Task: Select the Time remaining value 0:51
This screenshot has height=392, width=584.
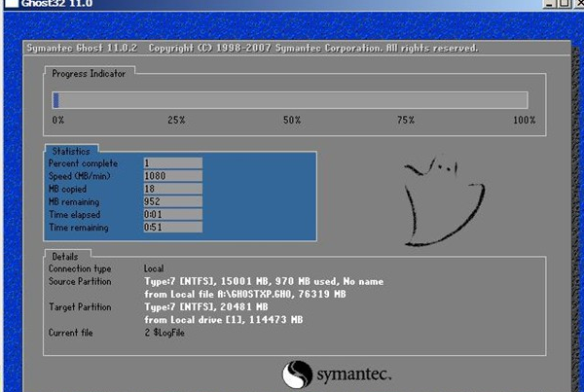Action: (x=173, y=227)
